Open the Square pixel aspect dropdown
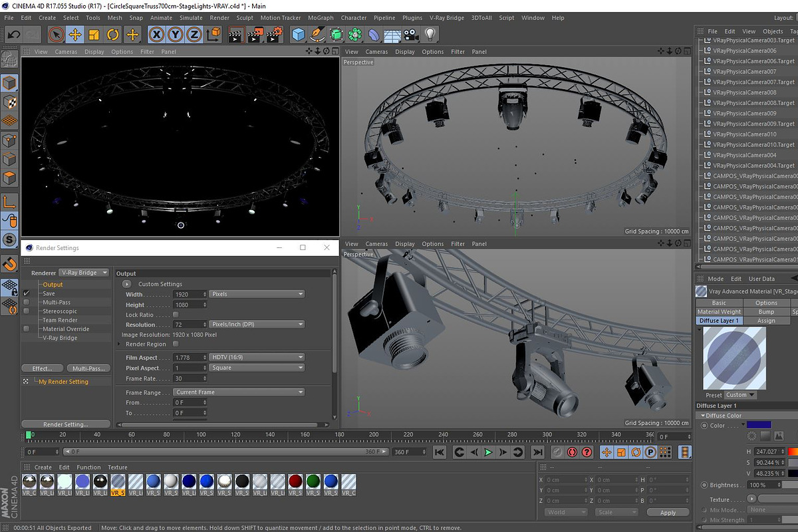798x532 pixels. point(257,368)
